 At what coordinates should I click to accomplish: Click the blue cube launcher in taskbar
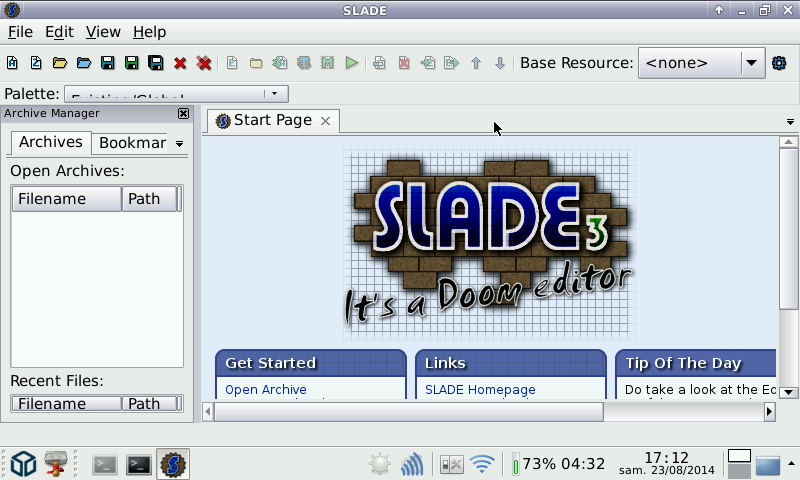tap(23, 464)
